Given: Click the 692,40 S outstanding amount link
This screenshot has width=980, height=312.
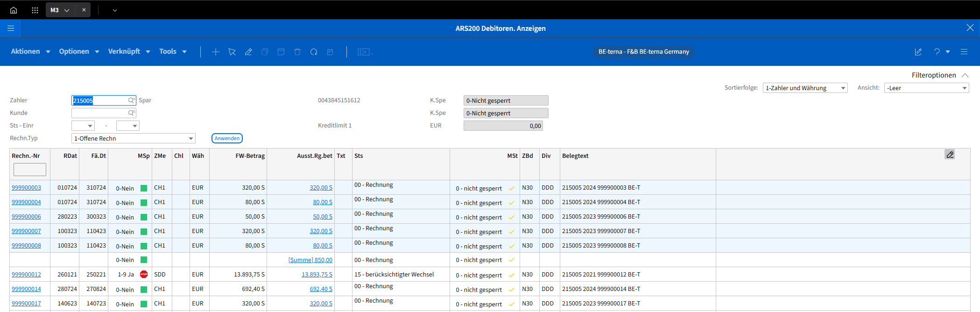Looking at the screenshot, I should [321, 289].
